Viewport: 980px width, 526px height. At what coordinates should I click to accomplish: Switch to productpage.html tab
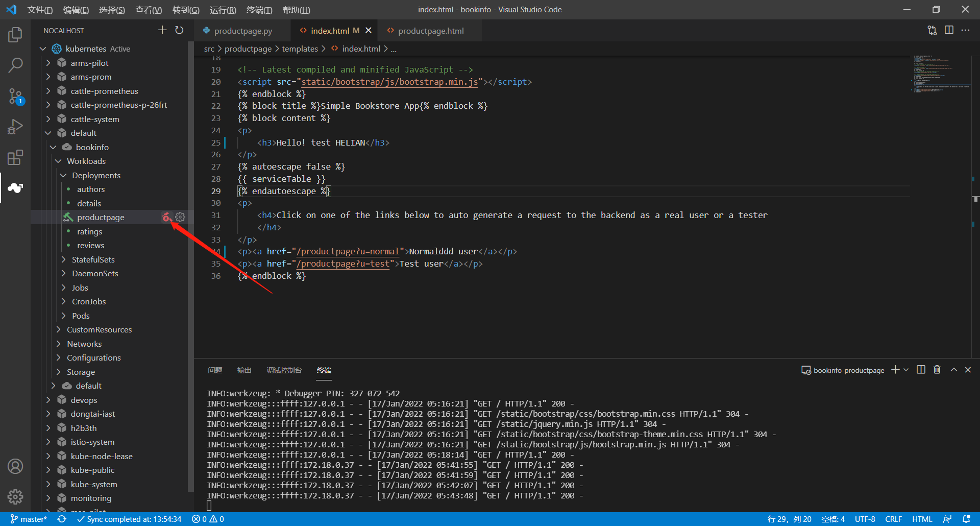[431, 31]
